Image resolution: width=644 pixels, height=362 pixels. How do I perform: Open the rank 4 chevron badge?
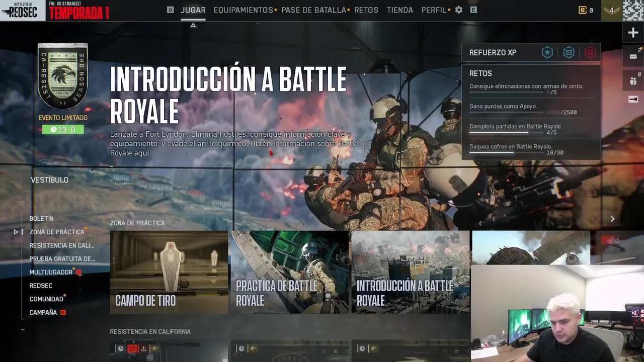[x=612, y=10]
